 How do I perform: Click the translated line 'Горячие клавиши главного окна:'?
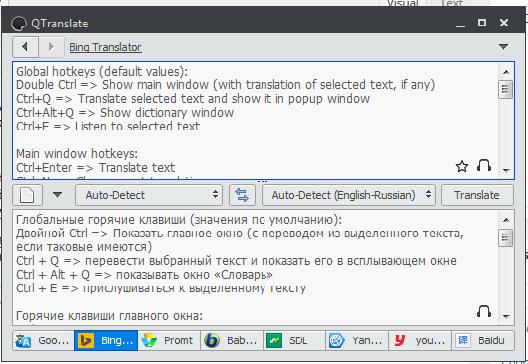pos(109,316)
